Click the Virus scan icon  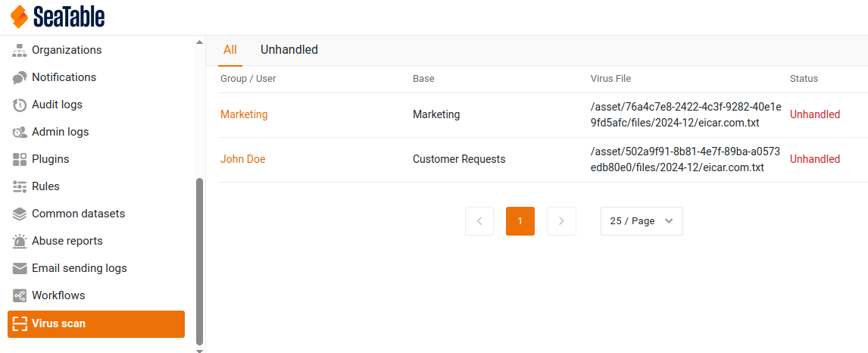[x=20, y=323]
